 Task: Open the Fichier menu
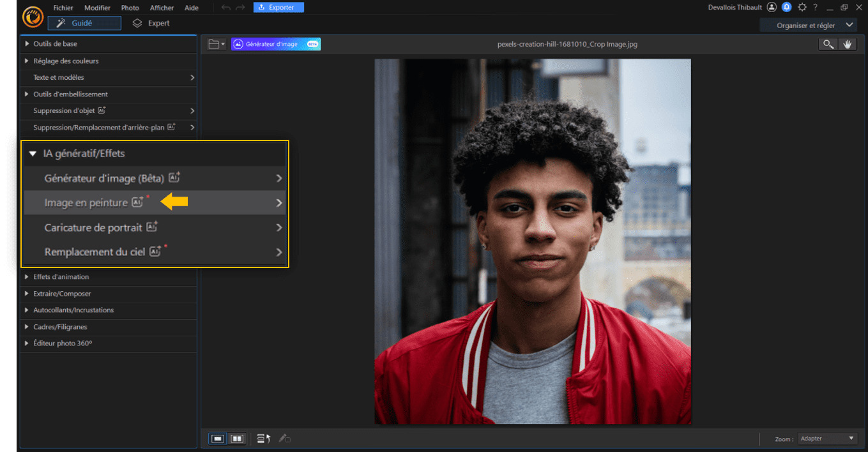click(x=63, y=8)
